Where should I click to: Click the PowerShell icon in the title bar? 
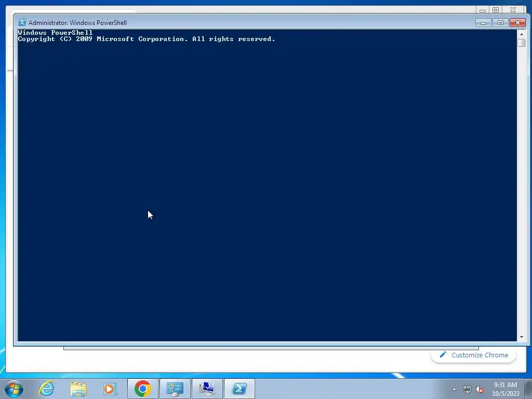(x=22, y=22)
